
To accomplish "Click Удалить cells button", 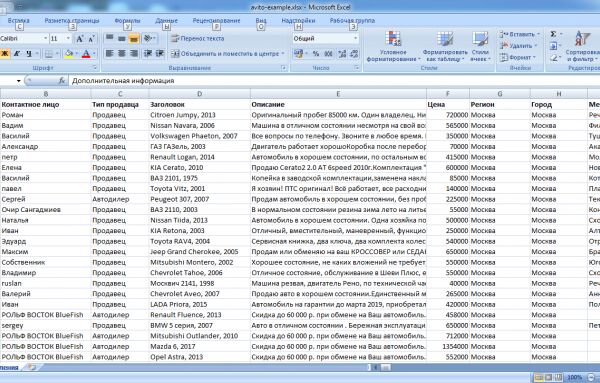I will [518, 46].
